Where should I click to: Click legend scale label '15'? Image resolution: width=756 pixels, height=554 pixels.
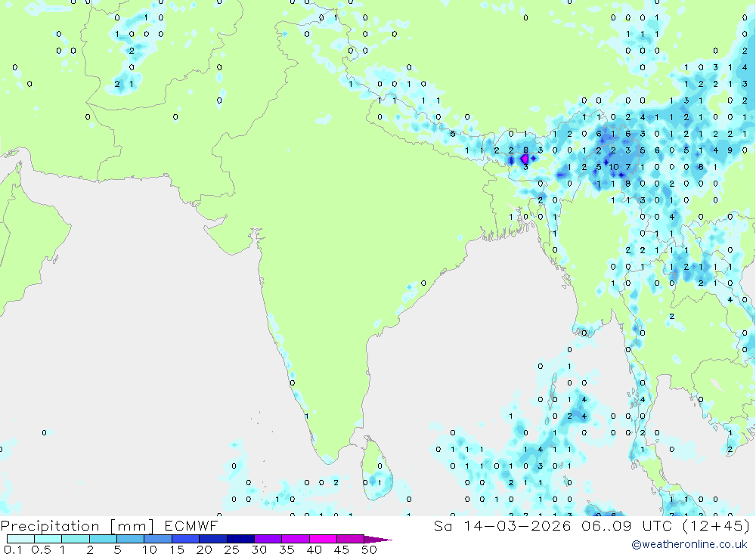[x=177, y=549]
